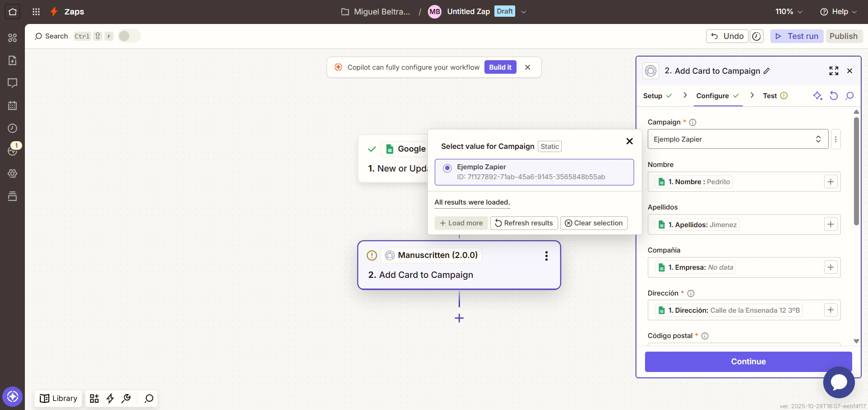
Task: Open Zap history via the clock sidebar icon
Action: (x=12, y=128)
